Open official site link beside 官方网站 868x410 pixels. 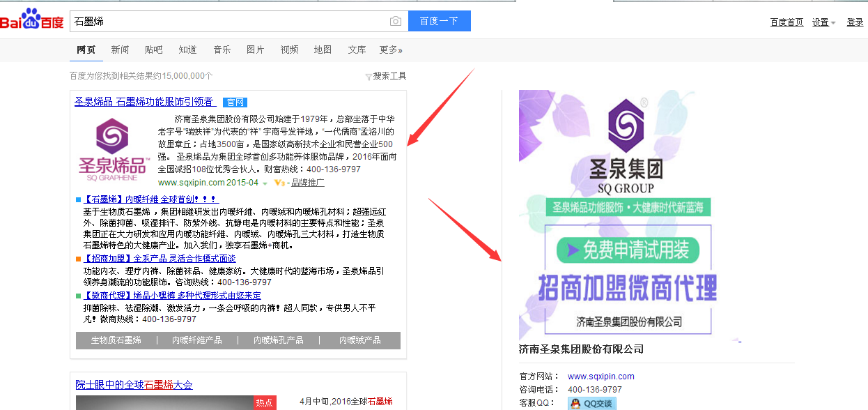(601, 377)
